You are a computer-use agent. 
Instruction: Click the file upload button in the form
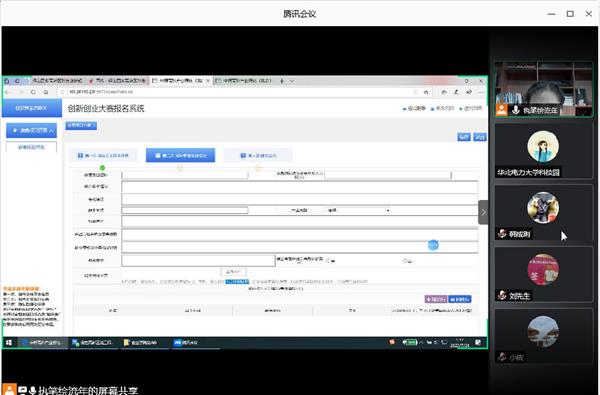(233, 272)
